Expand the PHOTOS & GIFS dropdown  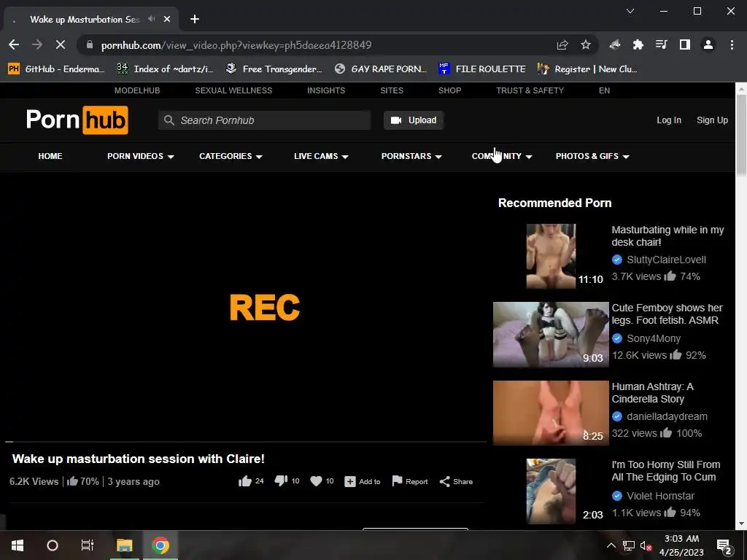pyautogui.click(x=592, y=156)
